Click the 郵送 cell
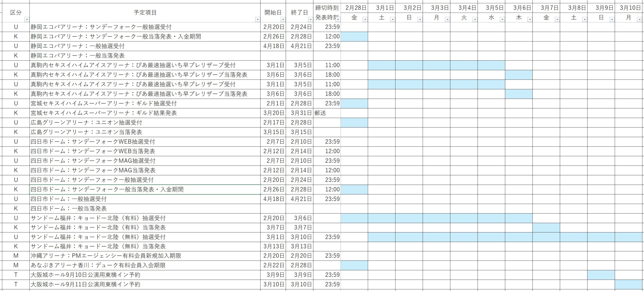Viewport: 644px width, 291px height. [x=327, y=113]
